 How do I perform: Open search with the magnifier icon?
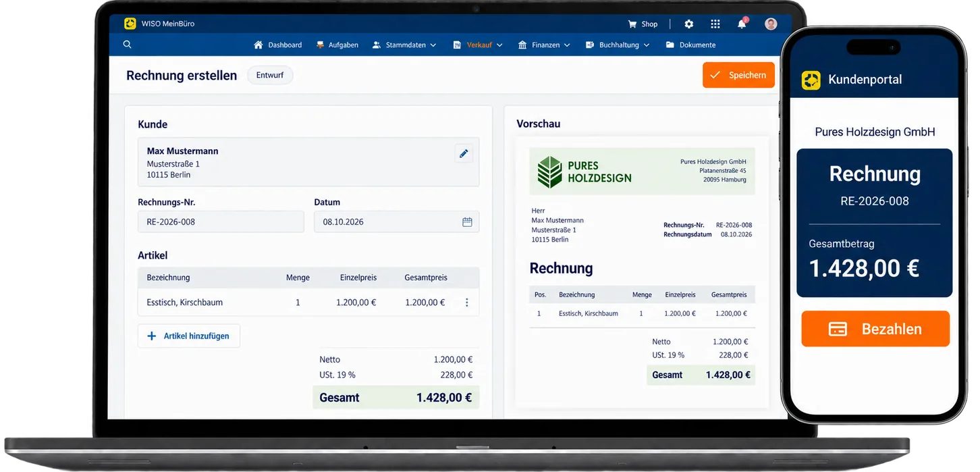click(128, 45)
